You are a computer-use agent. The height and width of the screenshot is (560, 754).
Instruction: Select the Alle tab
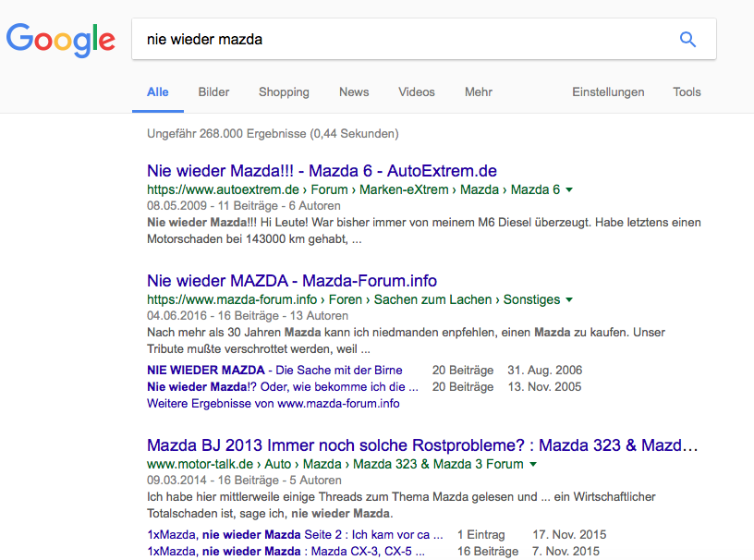pyautogui.click(x=158, y=91)
